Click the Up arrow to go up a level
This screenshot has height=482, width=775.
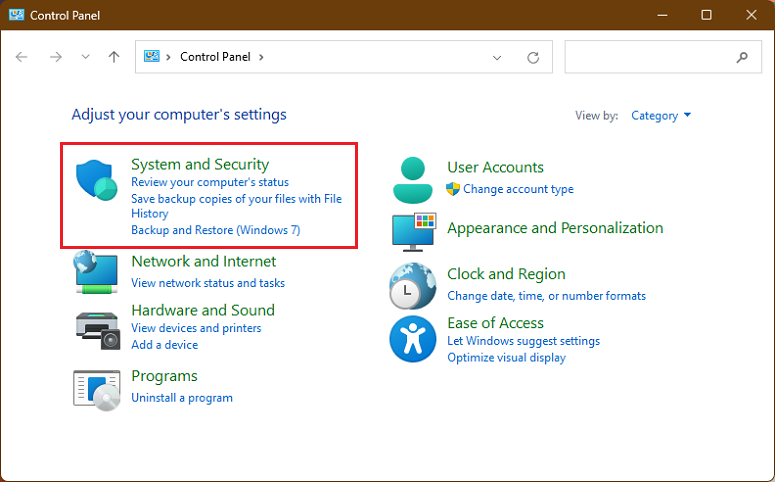click(114, 57)
